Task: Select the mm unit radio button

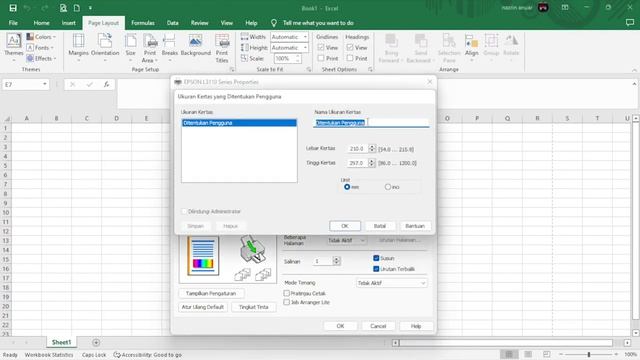Action: coord(347,187)
